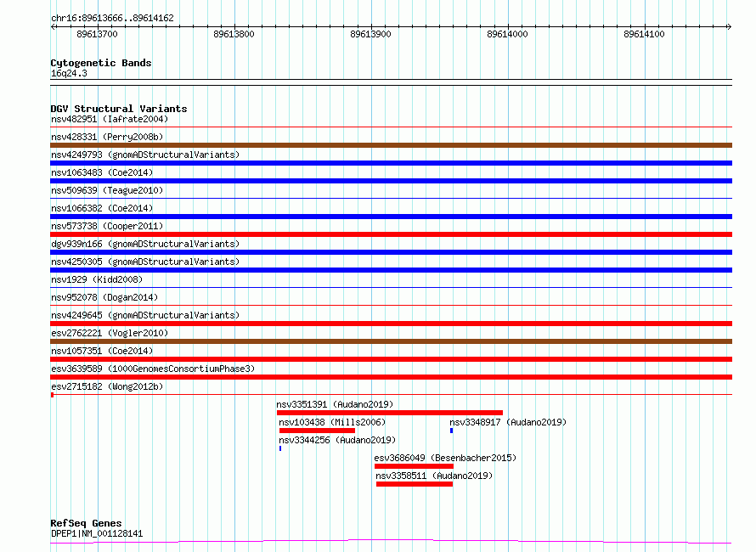Select the nsv3358511 red variant bar
The height and width of the screenshot is (552, 756).
pos(415,484)
